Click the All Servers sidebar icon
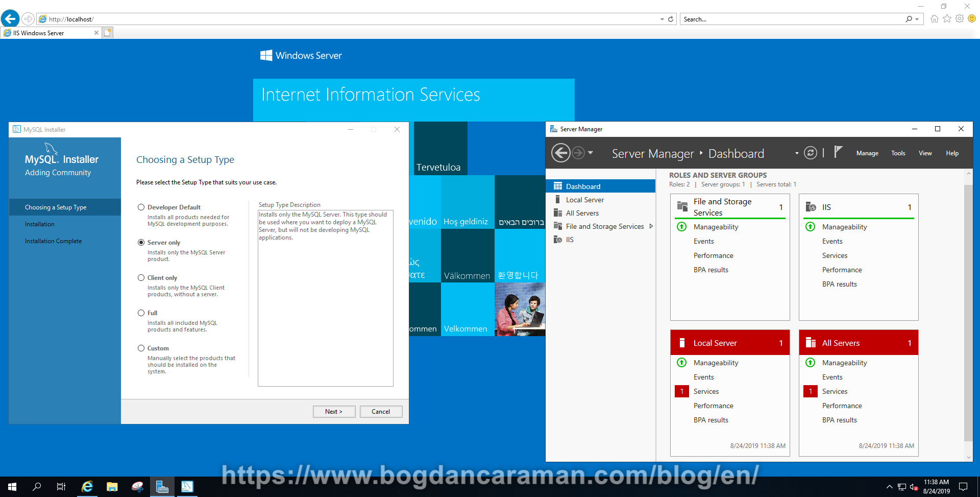This screenshot has width=980, height=497. tap(558, 213)
